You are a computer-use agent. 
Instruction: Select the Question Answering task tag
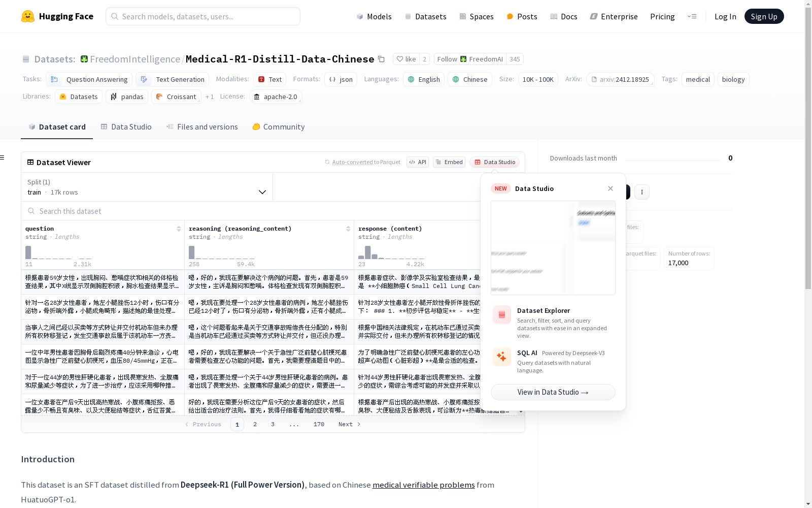[89, 79]
